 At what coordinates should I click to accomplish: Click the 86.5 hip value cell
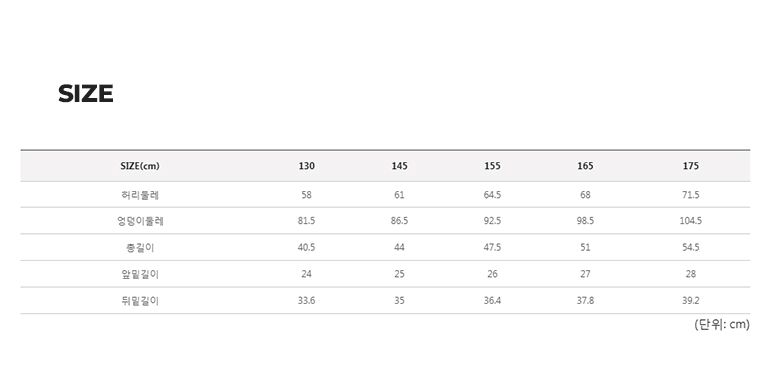(399, 221)
